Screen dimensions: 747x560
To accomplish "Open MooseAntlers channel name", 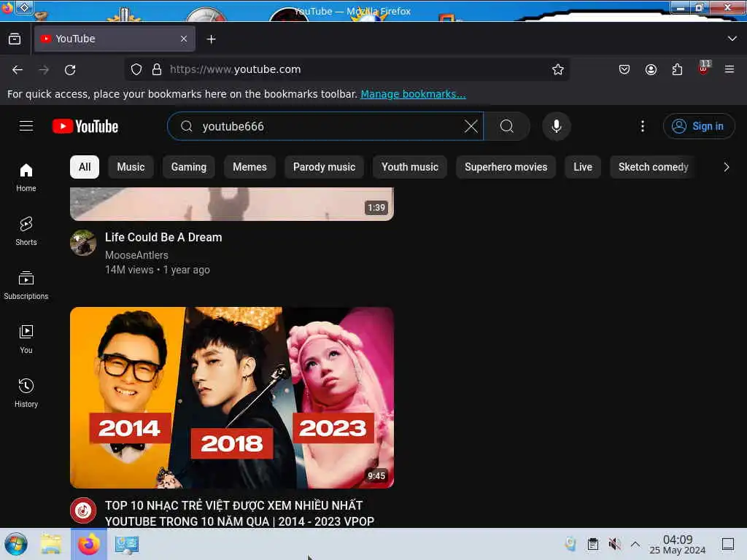I will [136, 255].
